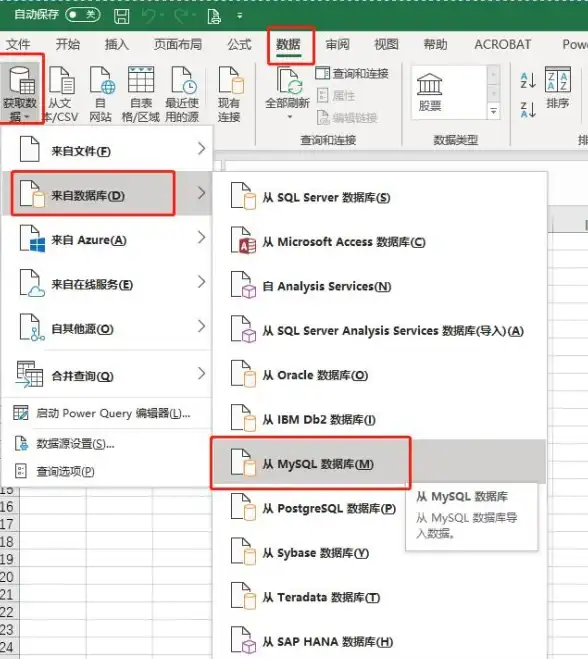Open 自其他源(O) submenu
The width and height of the screenshot is (588, 659).
107,327
